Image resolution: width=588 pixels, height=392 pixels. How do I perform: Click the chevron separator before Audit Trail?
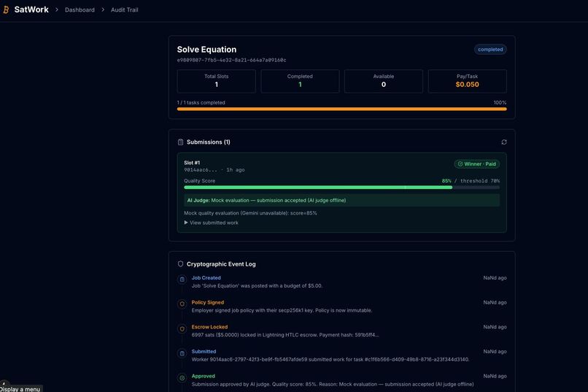[103, 9]
